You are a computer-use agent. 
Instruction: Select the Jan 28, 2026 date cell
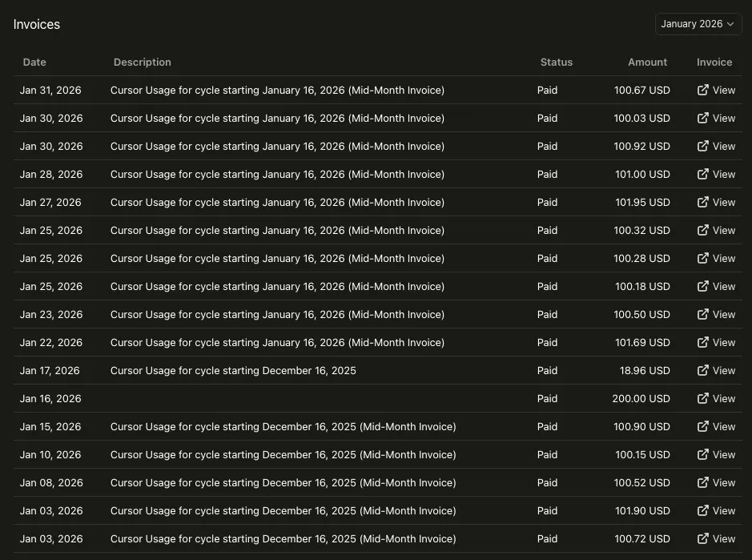51,174
